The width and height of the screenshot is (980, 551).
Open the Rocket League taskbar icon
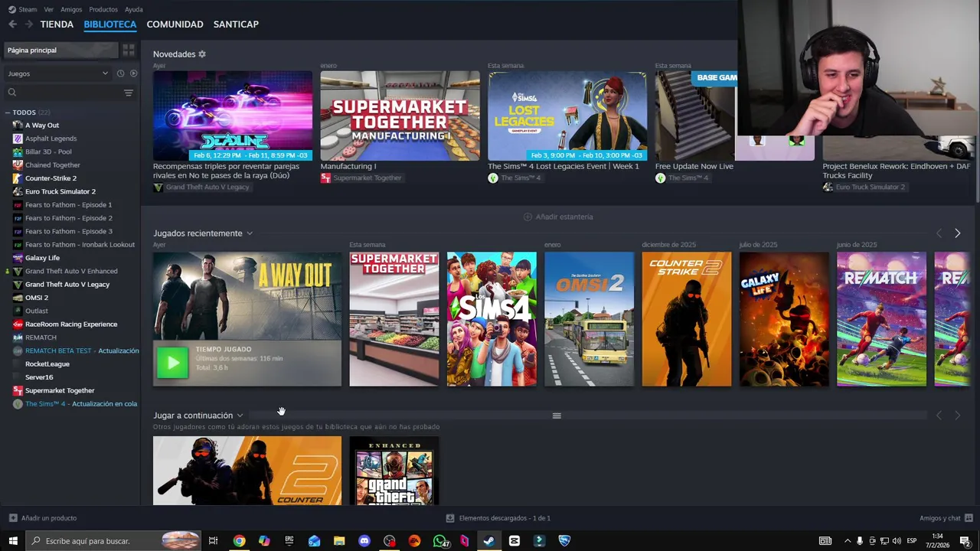point(564,541)
